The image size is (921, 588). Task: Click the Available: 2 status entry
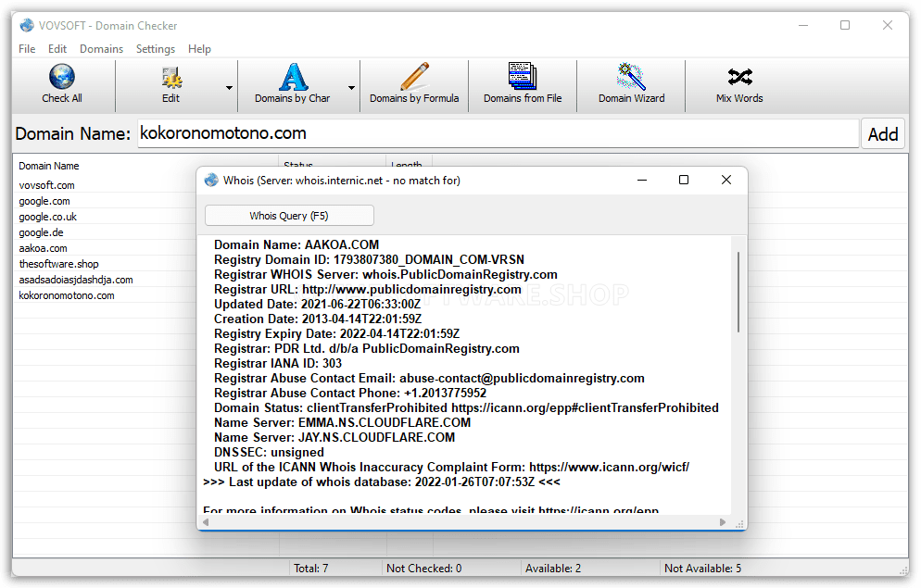click(553, 568)
